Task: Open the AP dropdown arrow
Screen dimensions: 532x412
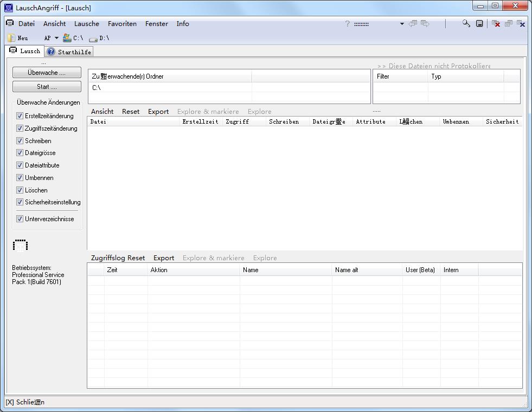Action: tap(56, 38)
